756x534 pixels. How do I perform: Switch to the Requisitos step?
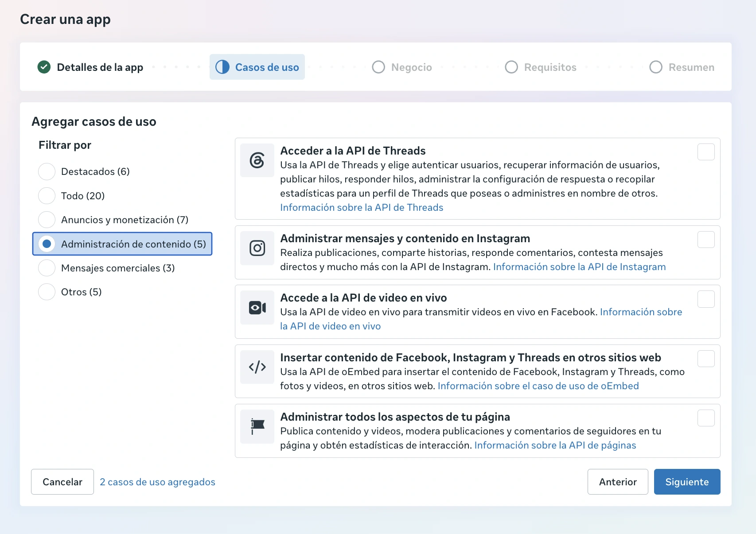[541, 67]
